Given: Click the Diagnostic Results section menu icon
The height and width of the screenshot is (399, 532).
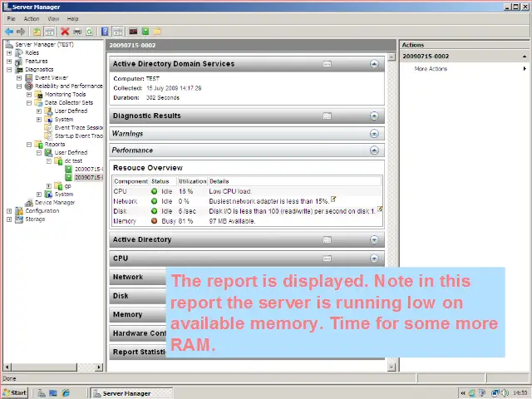Looking at the screenshot, I should [327, 116].
